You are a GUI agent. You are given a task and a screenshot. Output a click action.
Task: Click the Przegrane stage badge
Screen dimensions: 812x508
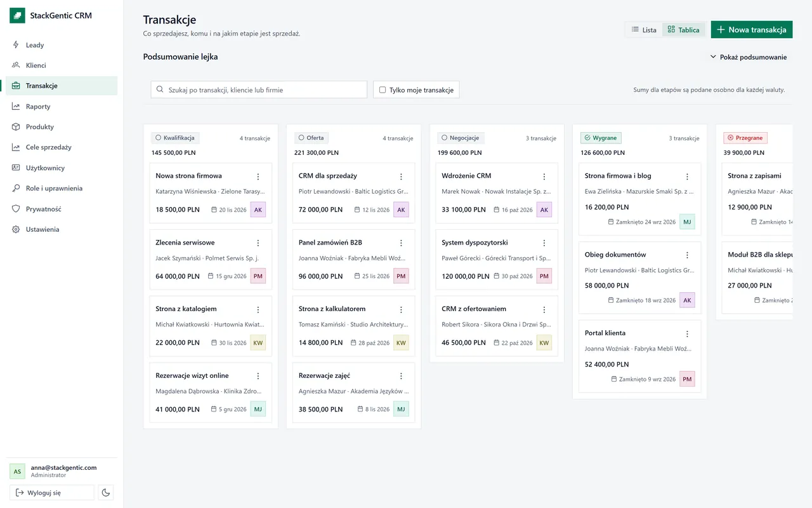745,138
